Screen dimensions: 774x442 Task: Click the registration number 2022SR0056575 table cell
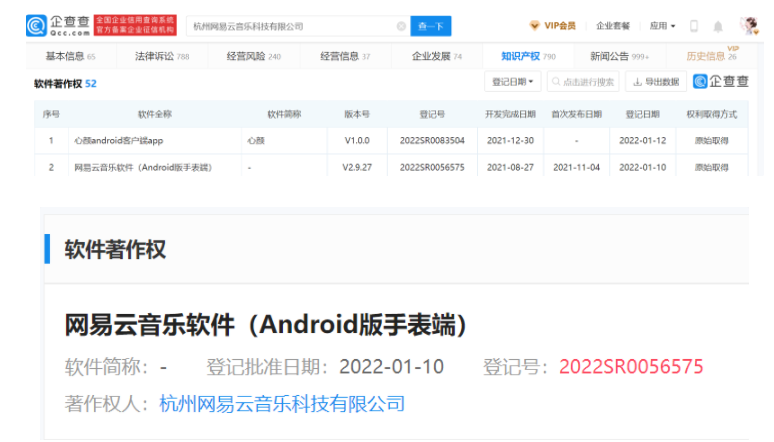pyautogui.click(x=432, y=167)
